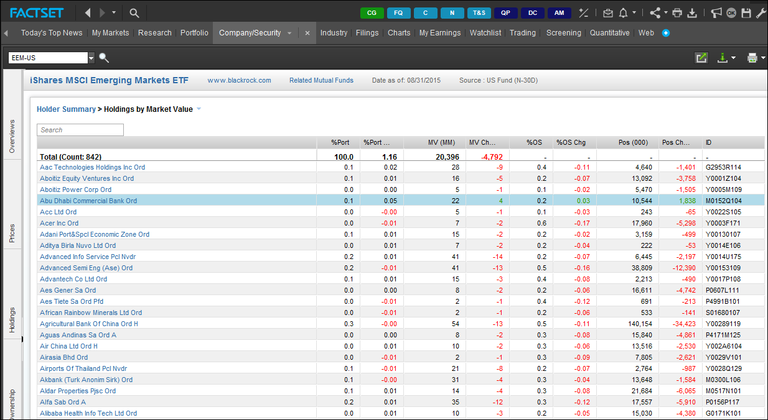This screenshot has height=420, width=768.
Task: Launch the N shortcut button
Action: [452, 13]
